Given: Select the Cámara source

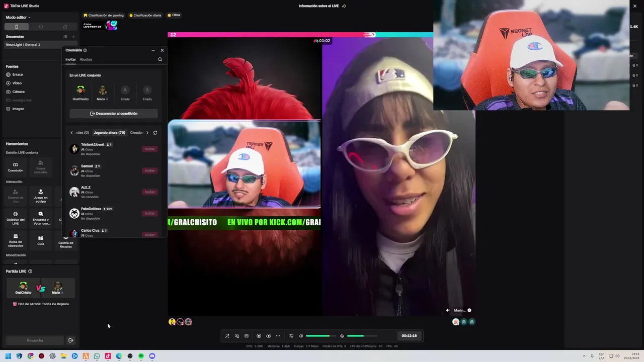Looking at the screenshot, I should coord(16,92).
